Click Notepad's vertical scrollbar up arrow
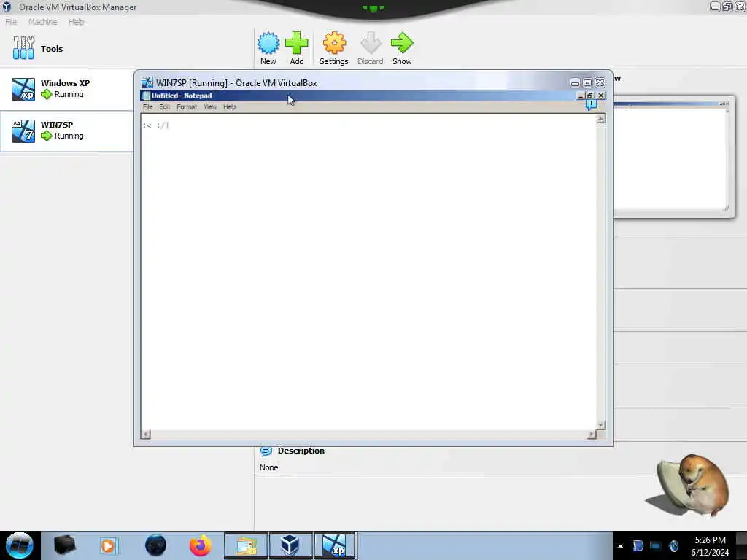 [601, 119]
